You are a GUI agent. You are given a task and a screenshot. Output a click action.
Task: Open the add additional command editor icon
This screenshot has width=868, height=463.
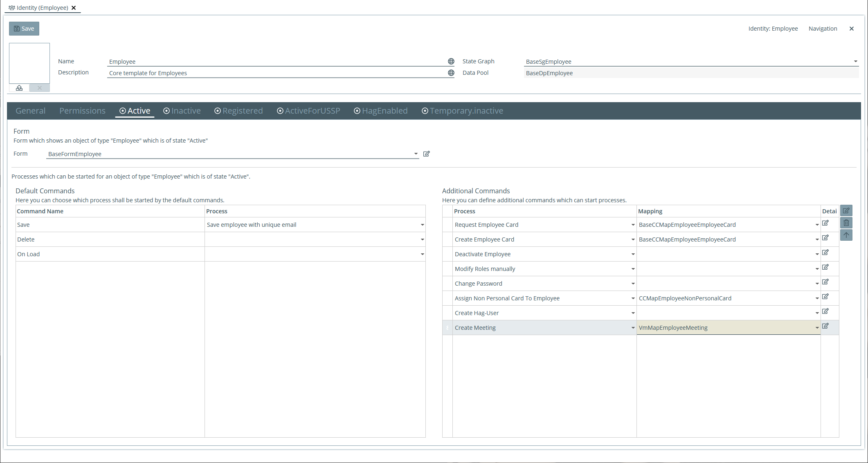tap(846, 210)
